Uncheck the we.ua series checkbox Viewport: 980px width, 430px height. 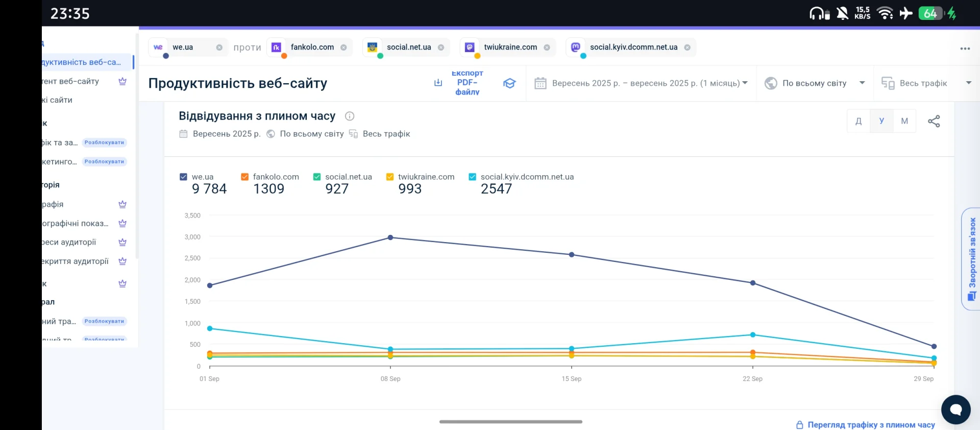pos(183,177)
